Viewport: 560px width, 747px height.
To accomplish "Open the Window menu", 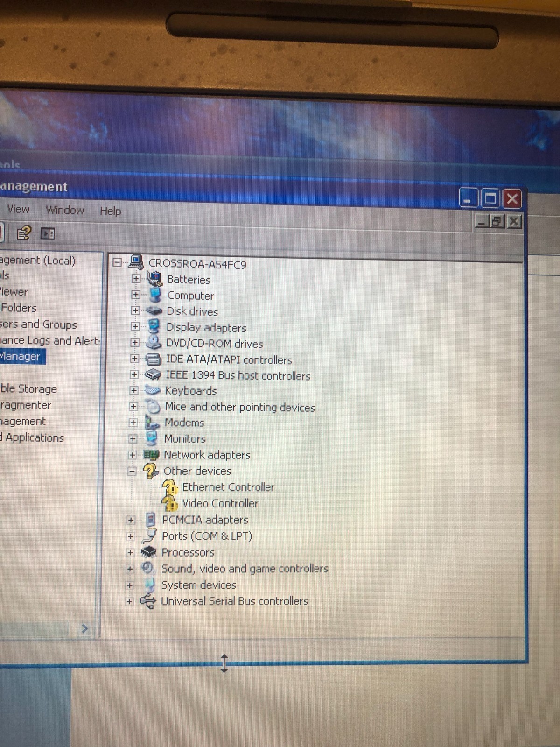I will pyautogui.click(x=65, y=210).
